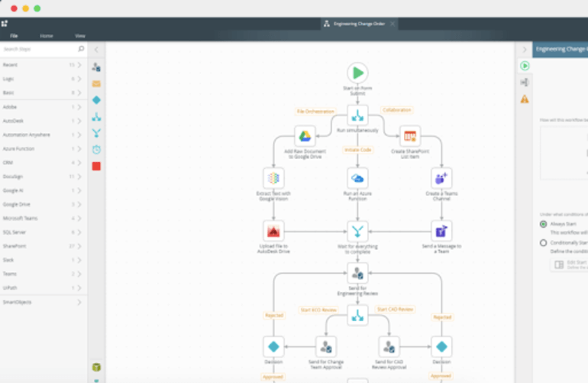
Task: Expand the AutoDesk category
Action: pos(44,121)
